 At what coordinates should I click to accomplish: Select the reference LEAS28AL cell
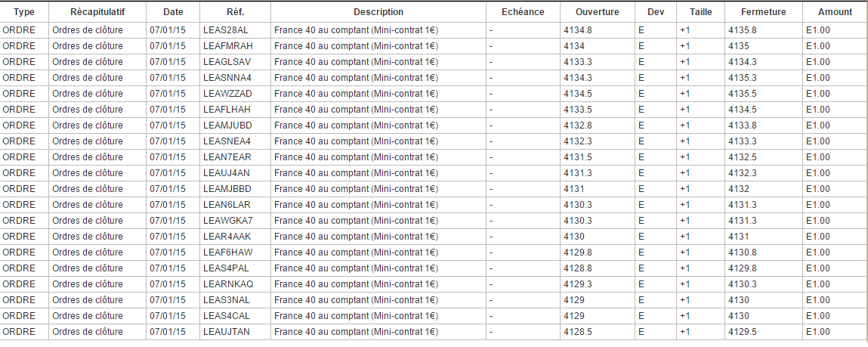(x=226, y=30)
